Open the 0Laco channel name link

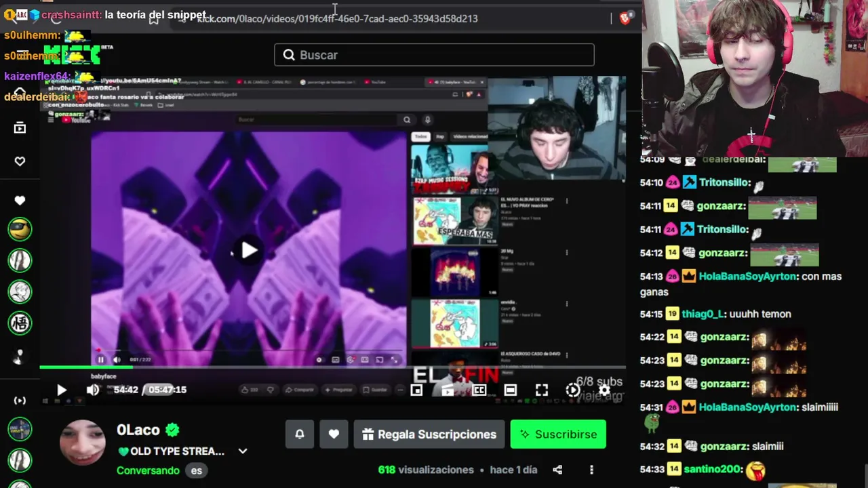click(138, 430)
